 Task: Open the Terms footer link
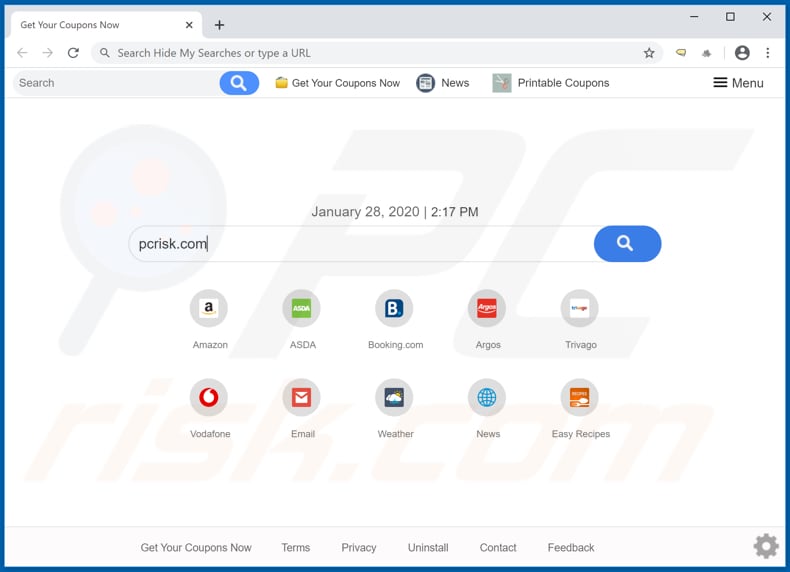point(296,548)
